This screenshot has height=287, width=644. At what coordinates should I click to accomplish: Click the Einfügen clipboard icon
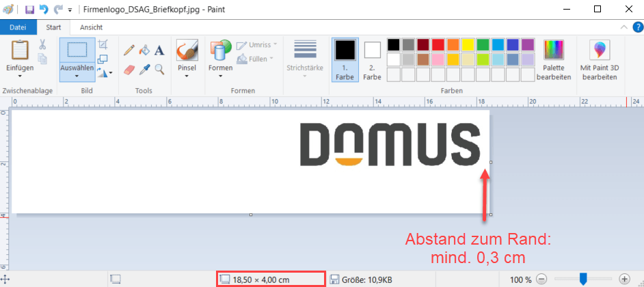coord(20,50)
